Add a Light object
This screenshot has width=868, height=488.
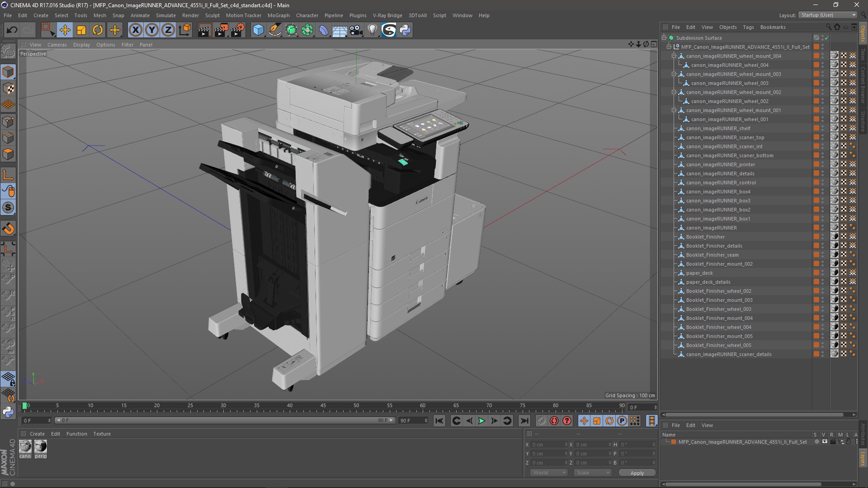click(372, 30)
